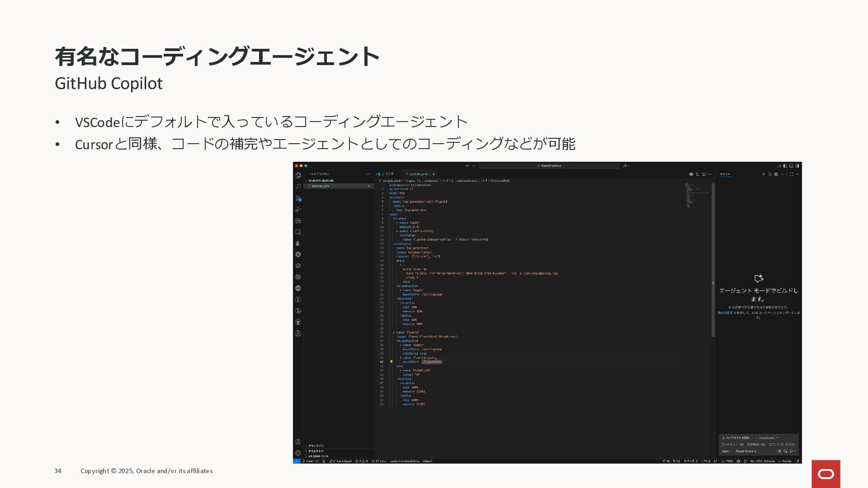Viewport: 868px width, 488px height.
Task: Click the YAML language mode in status bar
Action: click(x=728, y=461)
